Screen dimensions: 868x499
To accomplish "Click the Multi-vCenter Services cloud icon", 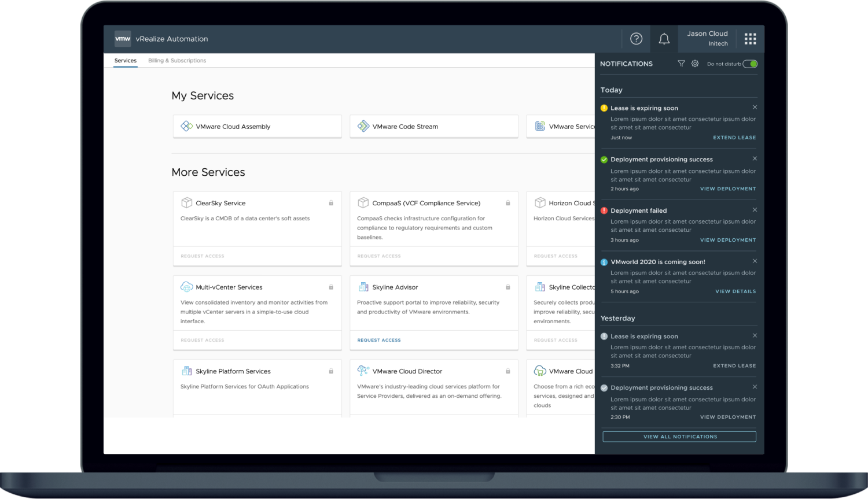I will (186, 287).
